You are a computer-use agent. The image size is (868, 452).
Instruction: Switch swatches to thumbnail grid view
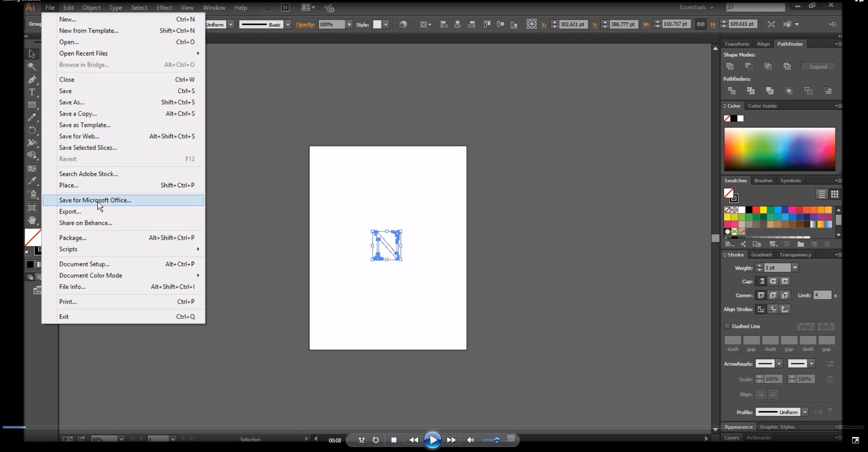click(834, 194)
